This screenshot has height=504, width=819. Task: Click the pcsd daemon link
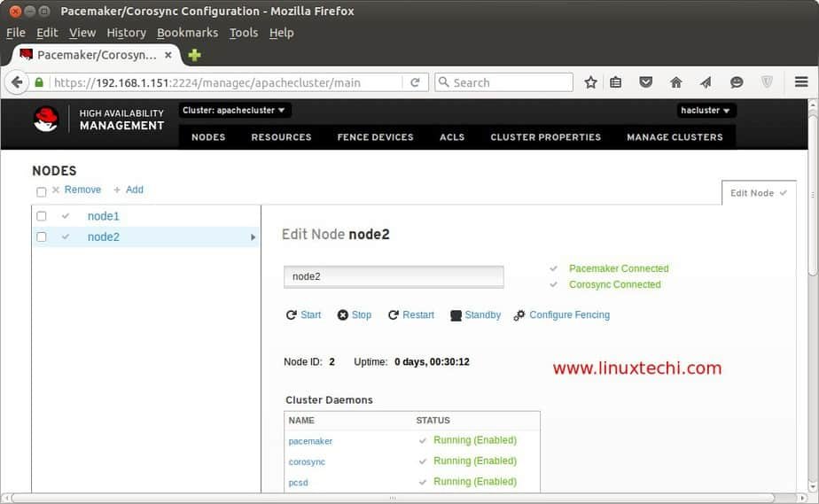298,483
